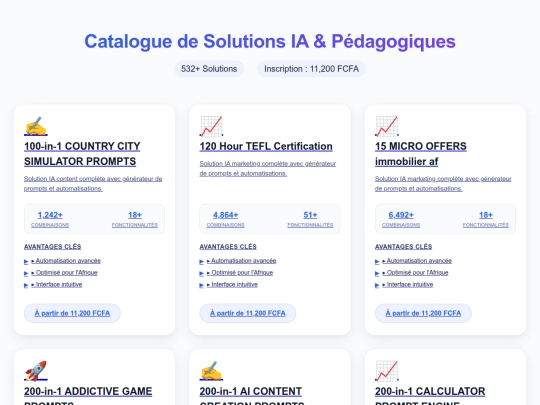Click 15 MICRO OFFERS card description text
Screen dimensions: 540x405
[443, 184]
